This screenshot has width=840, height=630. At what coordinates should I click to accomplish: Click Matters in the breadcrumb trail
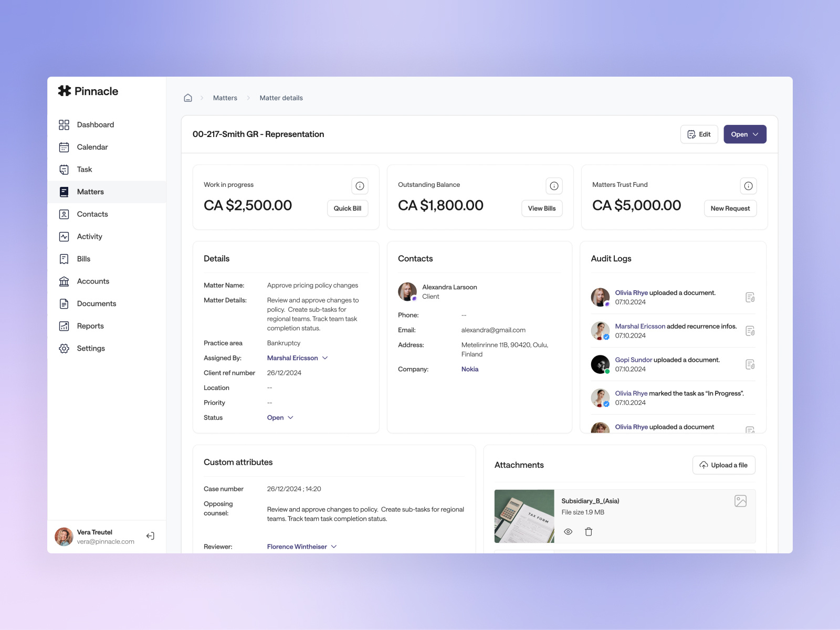225,98
